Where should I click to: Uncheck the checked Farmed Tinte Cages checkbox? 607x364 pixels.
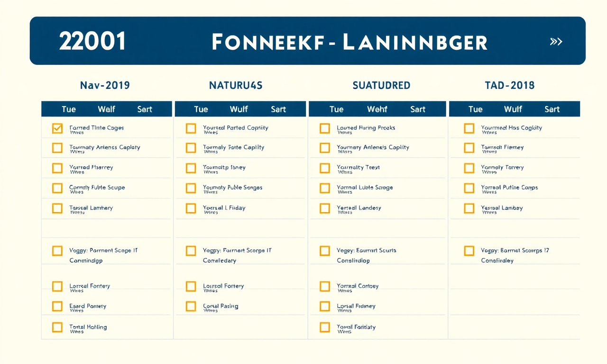pyautogui.click(x=57, y=128)
